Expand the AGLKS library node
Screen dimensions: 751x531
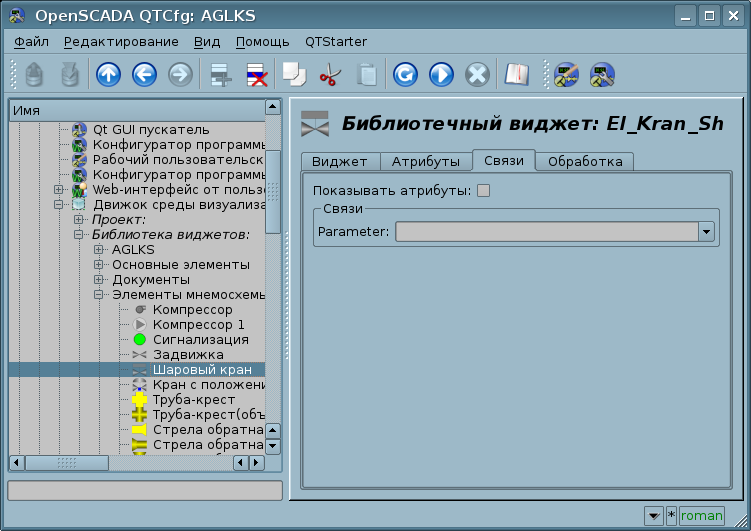(x=99, y=250)
